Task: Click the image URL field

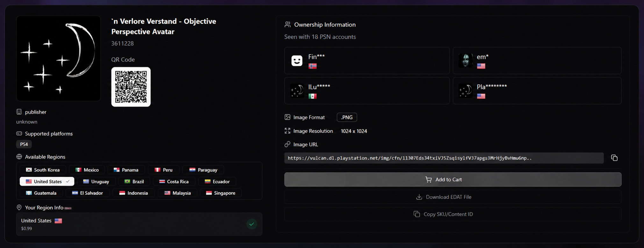Action: [444, 158]
